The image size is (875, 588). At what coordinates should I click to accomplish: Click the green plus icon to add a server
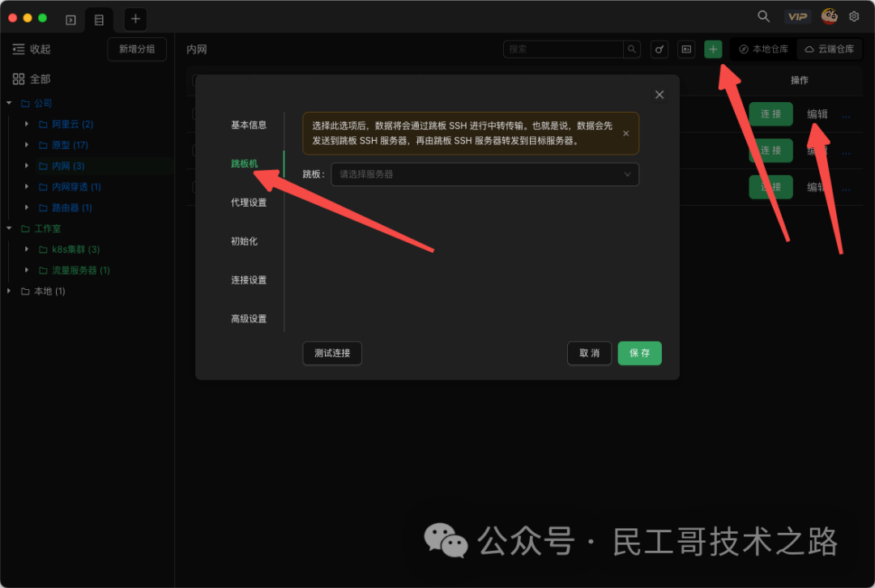click(x=712, y=49)
